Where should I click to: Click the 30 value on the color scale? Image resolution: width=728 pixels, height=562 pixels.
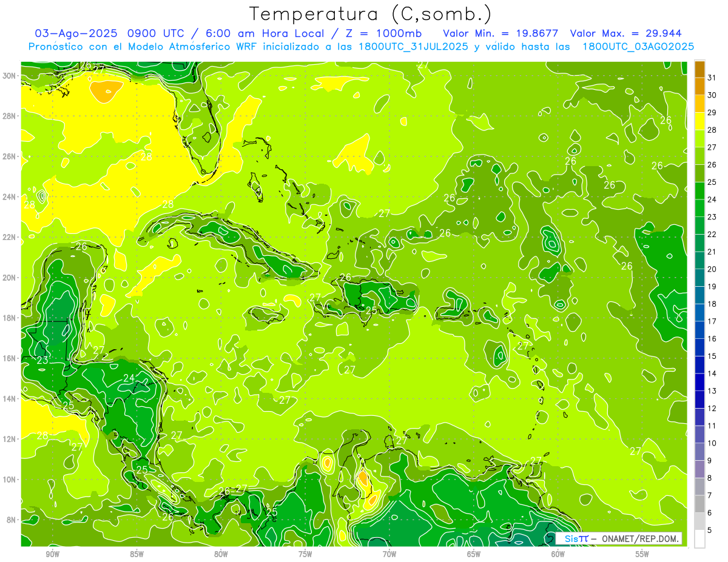(712, 95)
